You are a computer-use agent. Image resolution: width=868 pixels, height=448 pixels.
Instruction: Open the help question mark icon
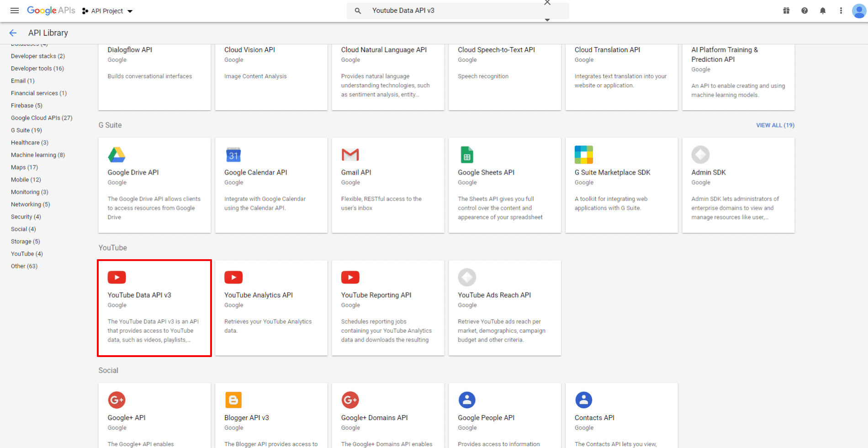point(804,11)
